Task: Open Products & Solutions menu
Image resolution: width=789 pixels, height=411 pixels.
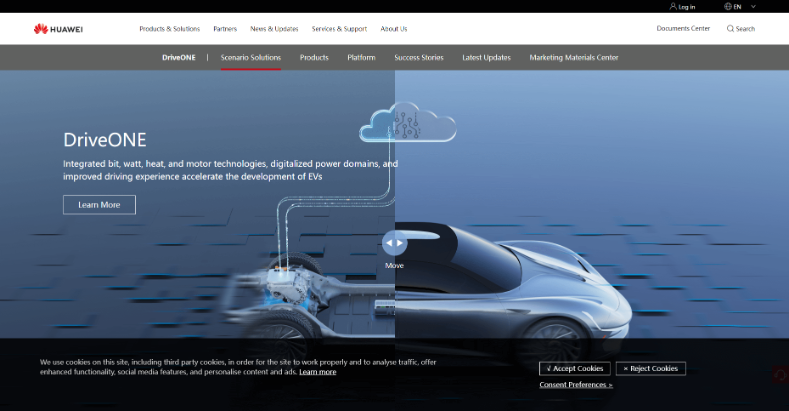Action: point(170,29)
